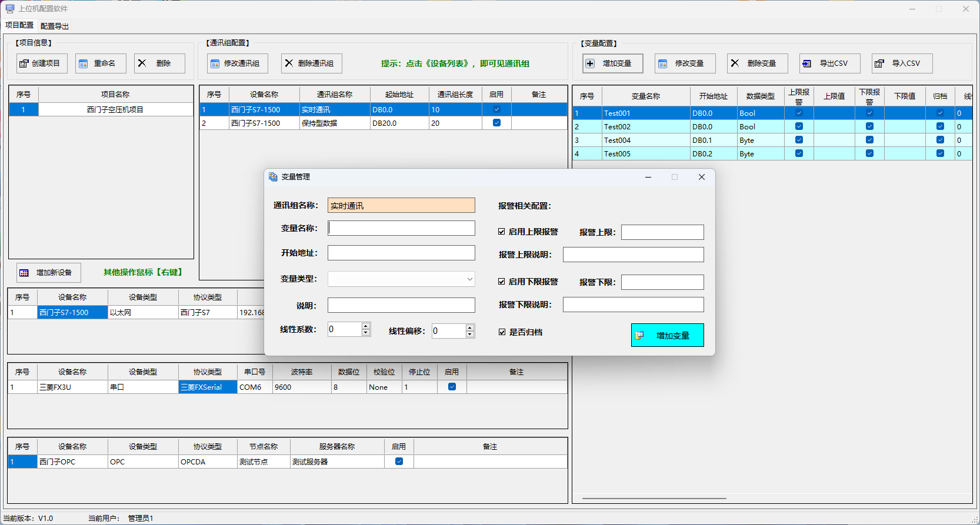Switch to the 配置导出 tab
Screen dimensions: 980x525
coord(55,26)
